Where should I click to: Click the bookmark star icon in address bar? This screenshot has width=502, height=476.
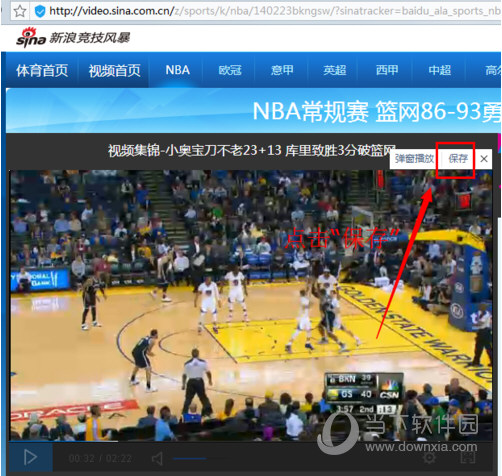(20, 11)
